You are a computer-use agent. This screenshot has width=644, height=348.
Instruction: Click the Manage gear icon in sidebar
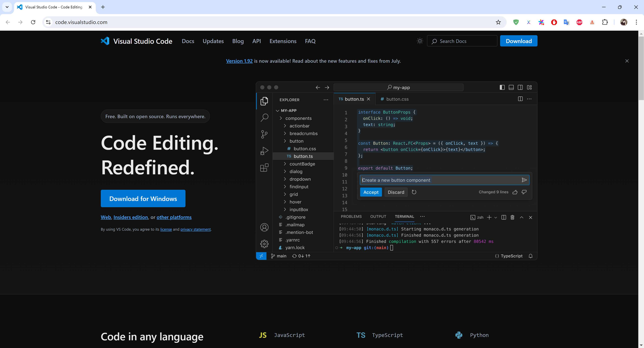264,244
